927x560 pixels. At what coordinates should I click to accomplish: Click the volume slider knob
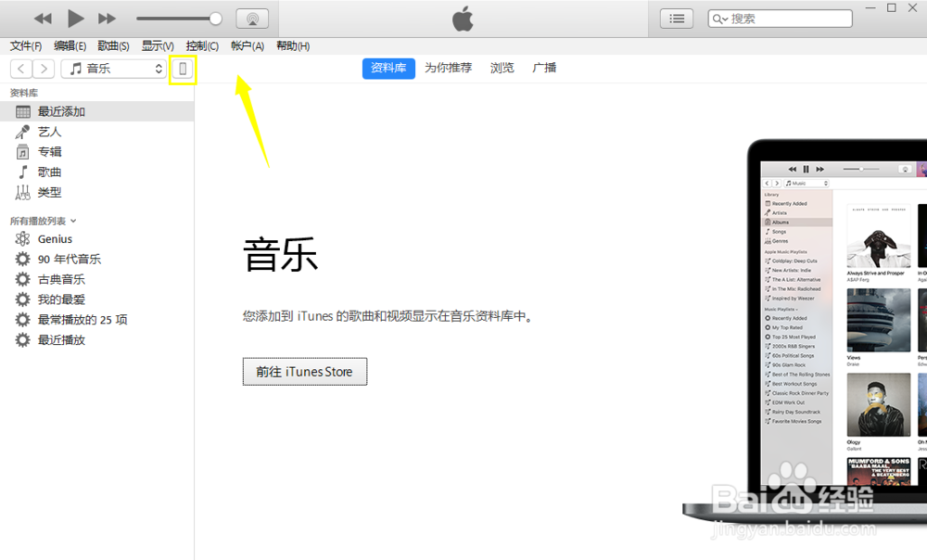point(216,19)
